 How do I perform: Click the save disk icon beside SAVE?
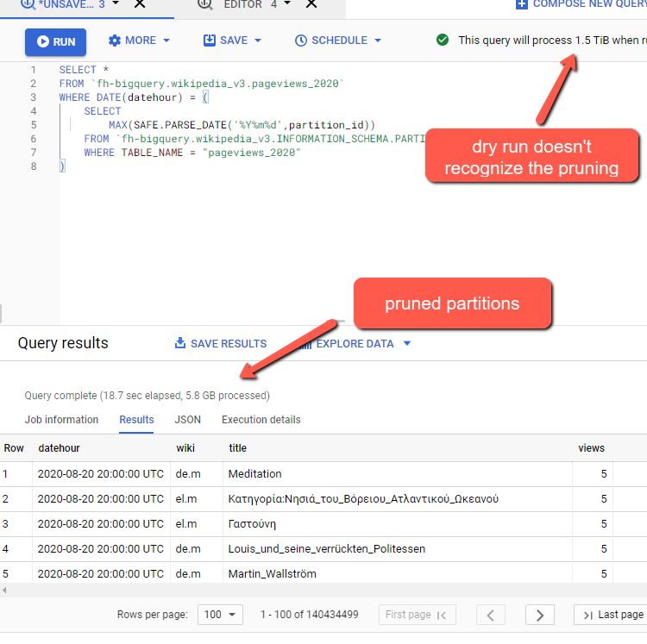210,40
